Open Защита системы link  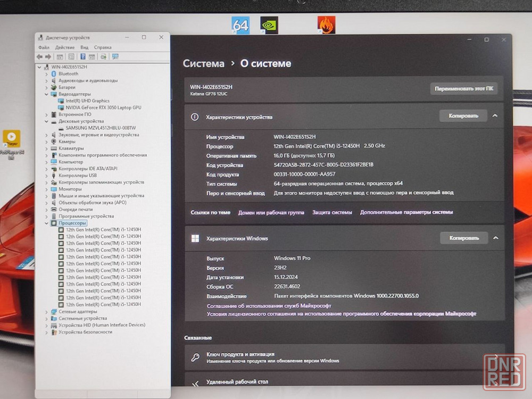(332, 212)
